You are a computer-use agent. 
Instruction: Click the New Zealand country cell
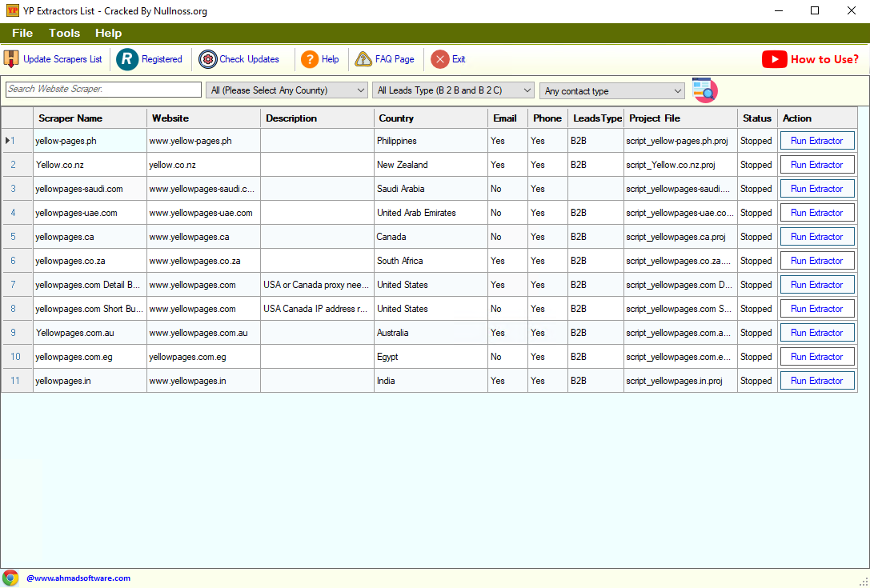[431, 165]
